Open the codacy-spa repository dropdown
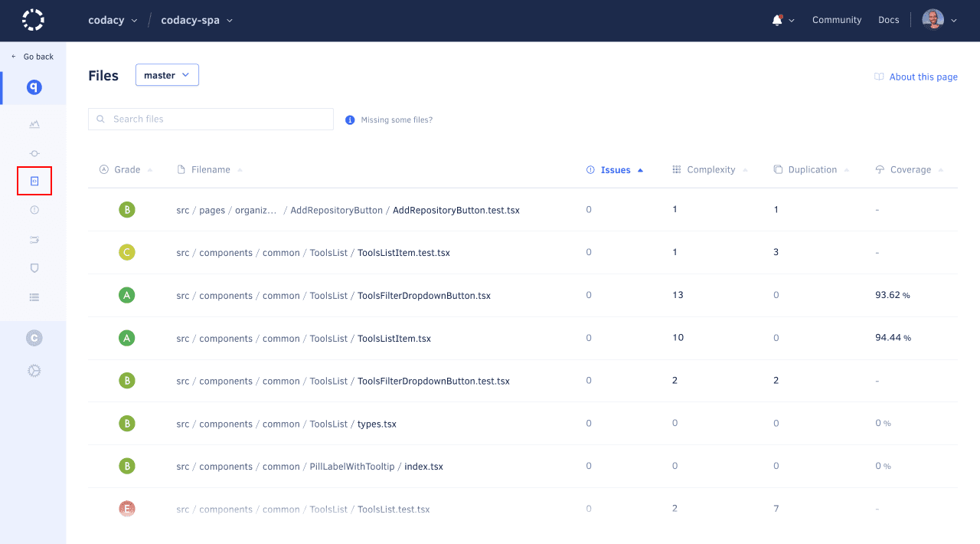The height and width of the screenshot is (544, 980). (x=197, y=21)
